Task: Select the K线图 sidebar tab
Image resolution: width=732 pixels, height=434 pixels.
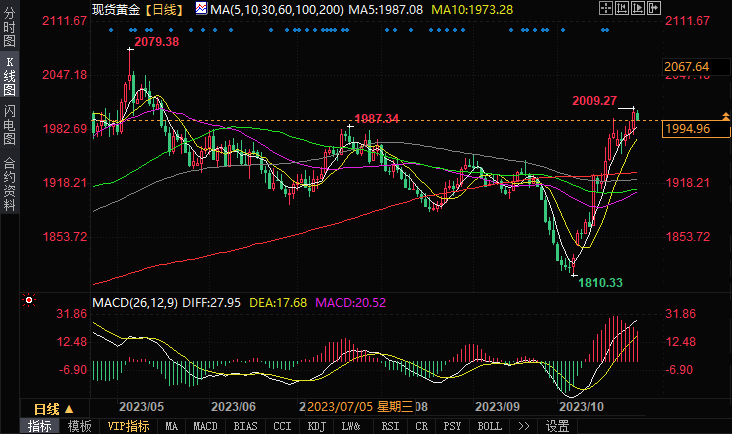Action: coord(9,76)
